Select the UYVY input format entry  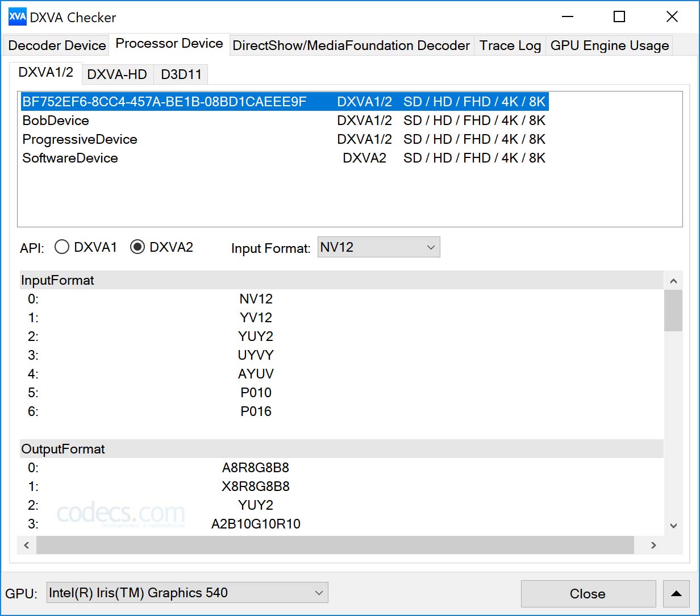click(x=341, y=355)
